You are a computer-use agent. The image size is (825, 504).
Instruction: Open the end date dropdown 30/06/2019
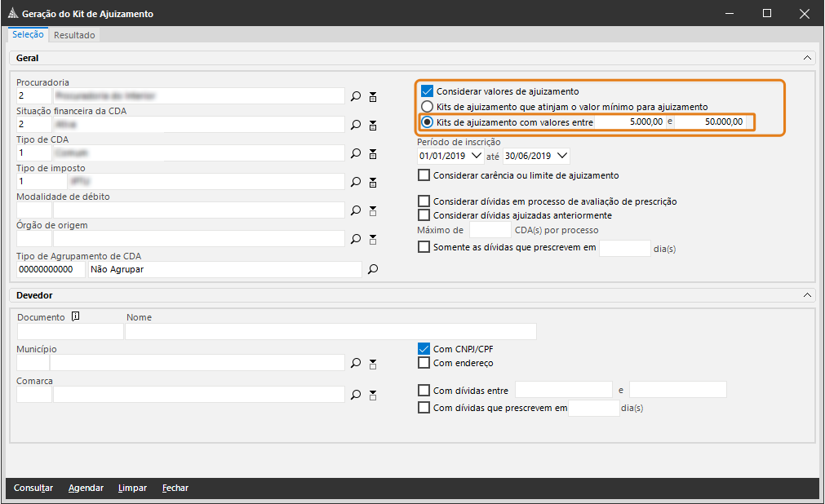click(561, 156)
